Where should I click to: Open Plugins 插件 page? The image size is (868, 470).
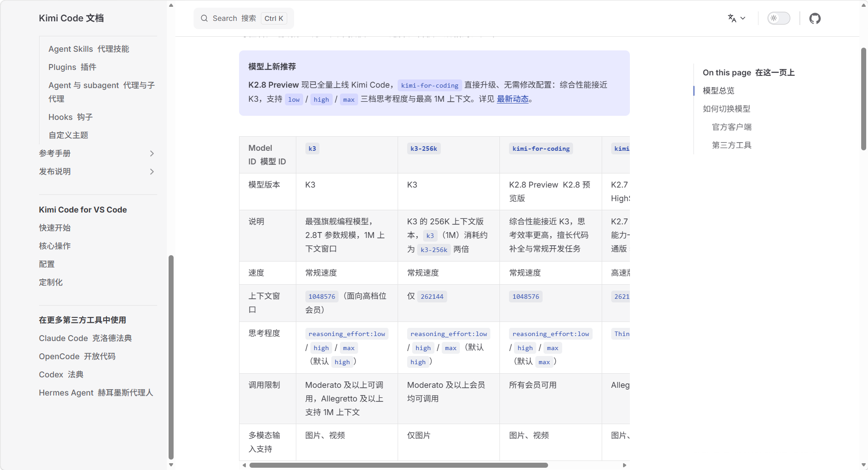point(72,67)
